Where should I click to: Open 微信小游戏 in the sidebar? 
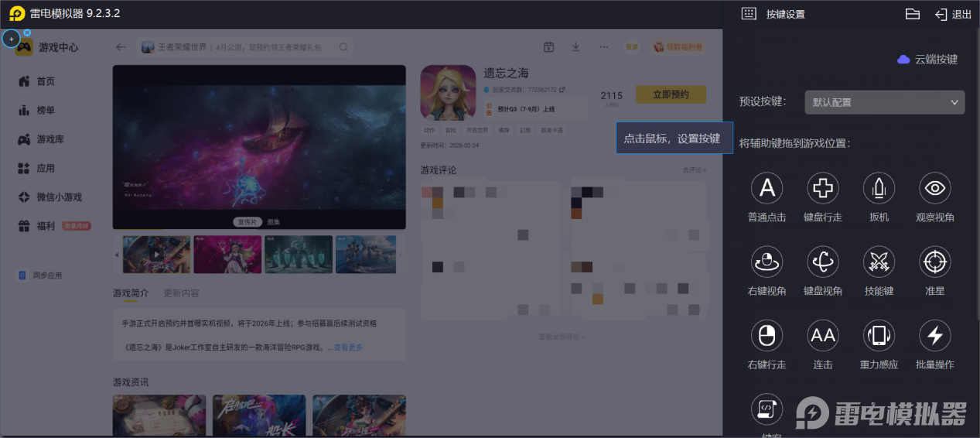pos(50,197)
